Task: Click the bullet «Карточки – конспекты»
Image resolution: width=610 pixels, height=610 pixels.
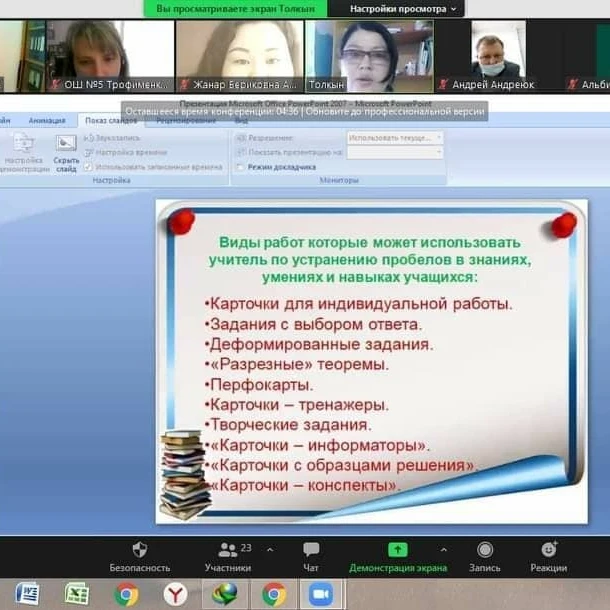Action: [x=304, y=485]
